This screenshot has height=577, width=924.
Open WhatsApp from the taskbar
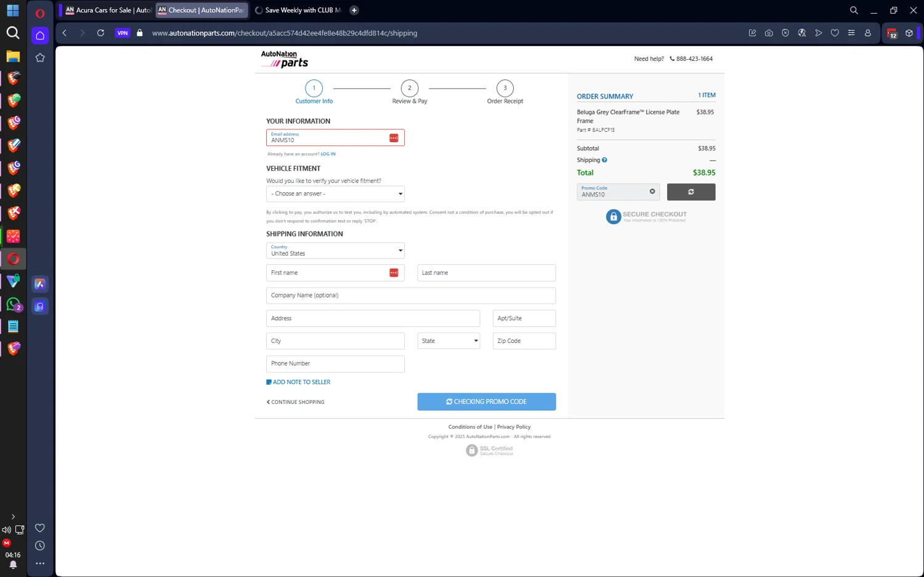tap(14, 304)
